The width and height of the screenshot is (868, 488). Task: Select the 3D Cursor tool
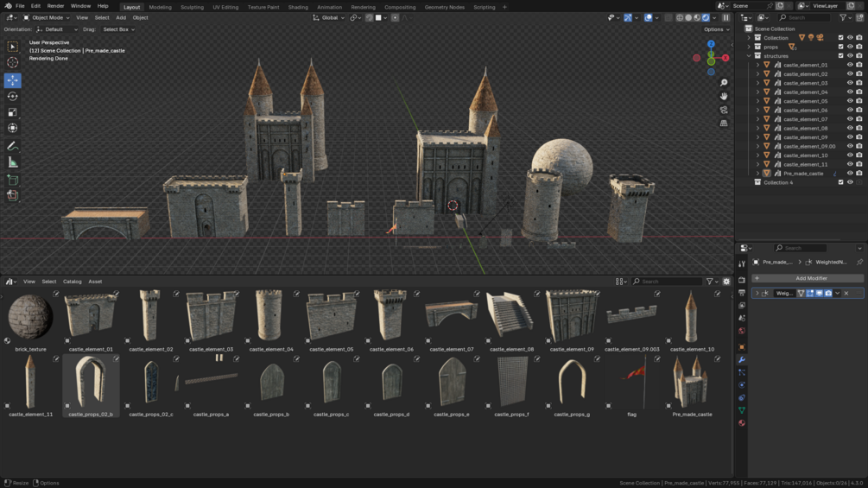point(12,62)
